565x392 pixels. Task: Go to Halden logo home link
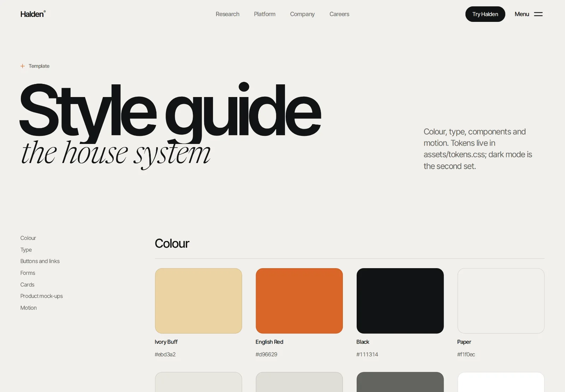point(33,14)
